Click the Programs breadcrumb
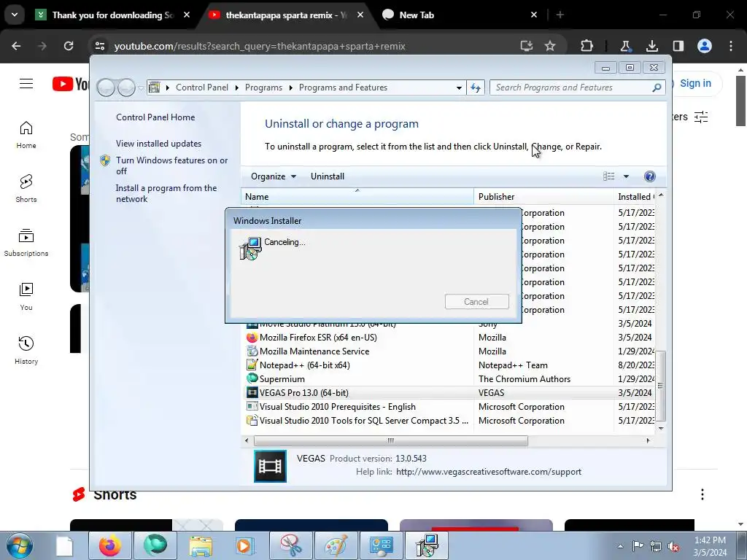747x560 pixels. (x=263, y=87)
